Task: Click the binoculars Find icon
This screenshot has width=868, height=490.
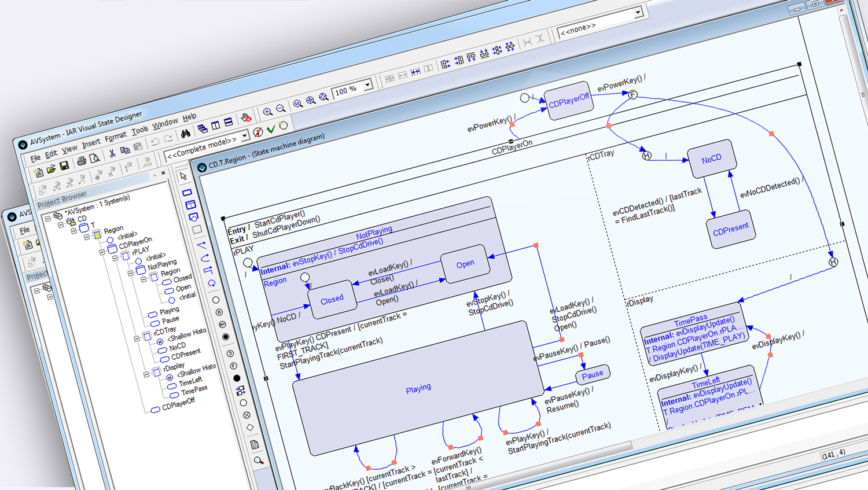Action: [x=185, y=134]
